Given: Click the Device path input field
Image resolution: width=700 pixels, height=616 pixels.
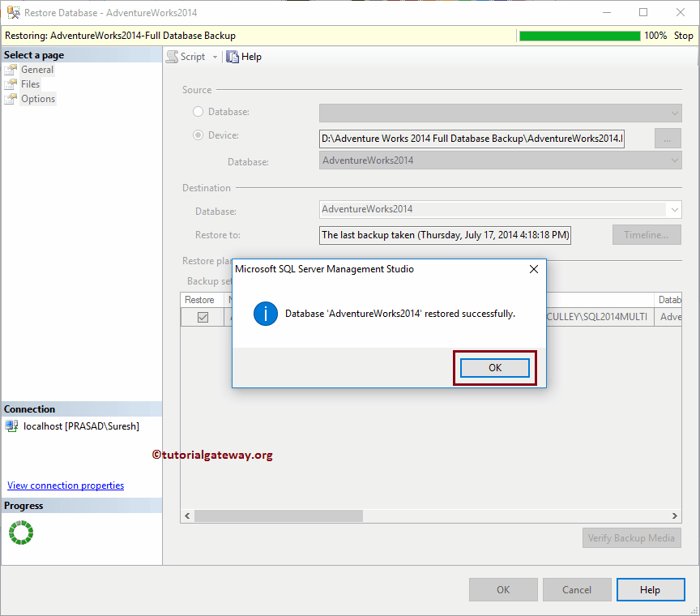Looking at the screenshot, I should pyautogui.click(x=472, y=139).
